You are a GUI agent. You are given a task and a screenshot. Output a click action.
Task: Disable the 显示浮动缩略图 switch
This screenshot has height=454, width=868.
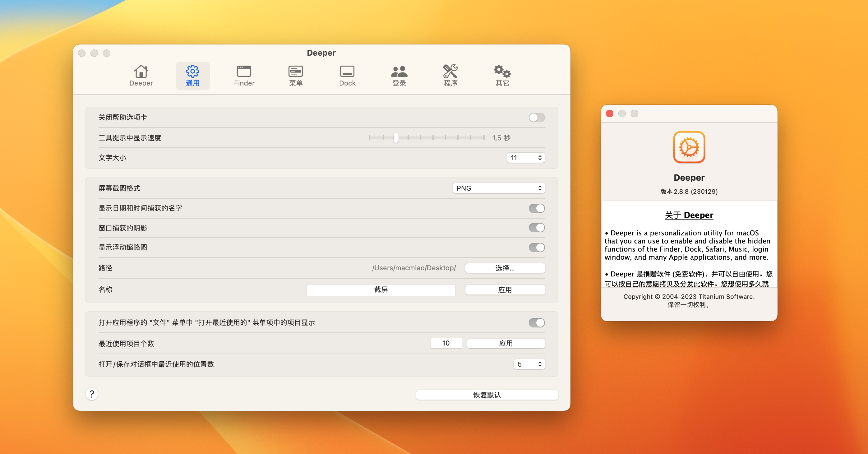point(536,248)
